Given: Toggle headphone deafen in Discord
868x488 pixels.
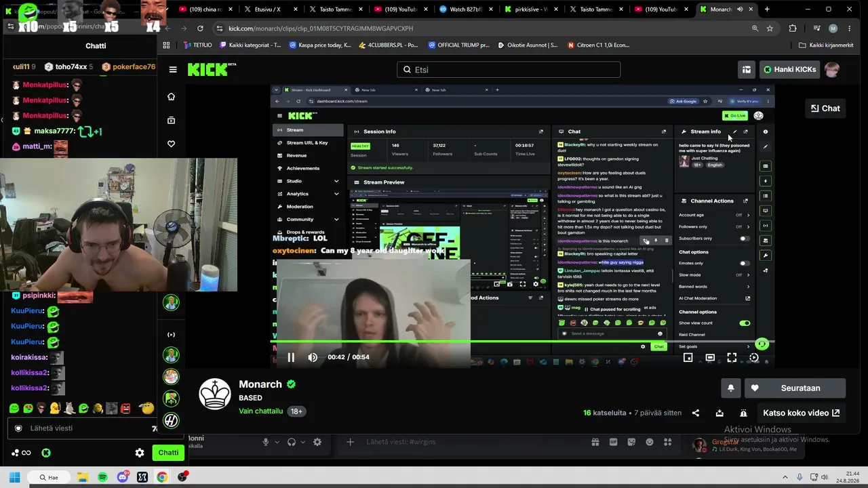Looking at the screenshot, I should [x=292, y=443].
